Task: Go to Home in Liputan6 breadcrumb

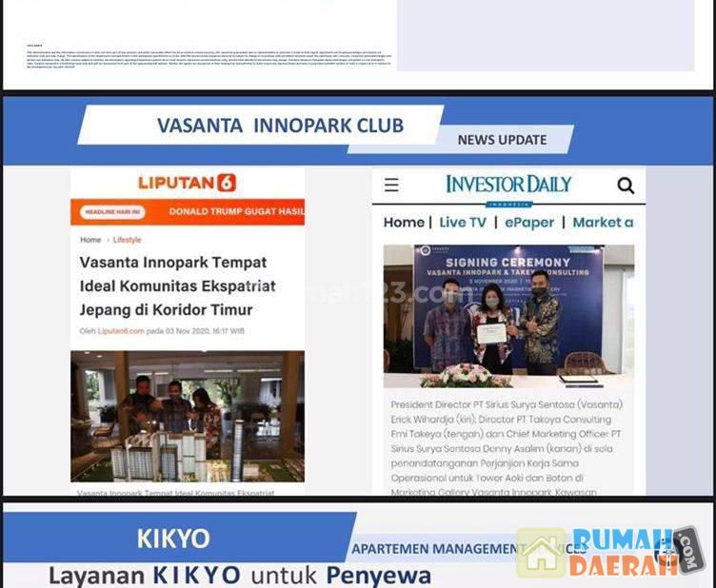Action: [x=90, y=240]
